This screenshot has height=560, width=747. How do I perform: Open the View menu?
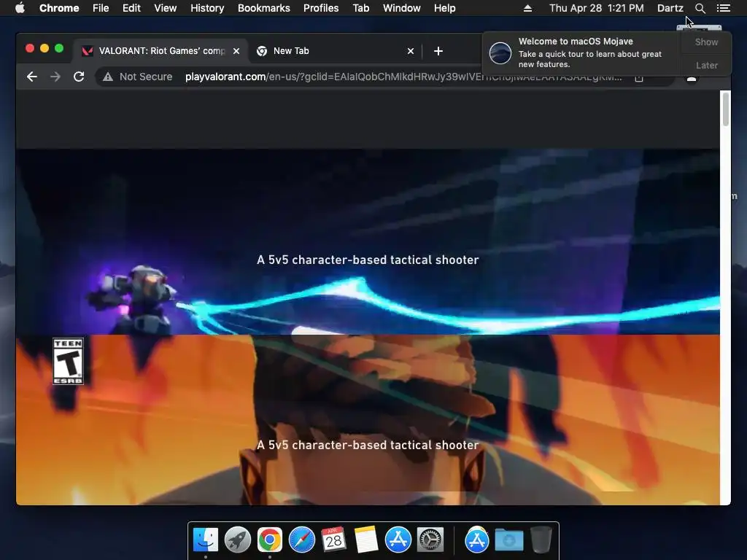pos(166,8)
